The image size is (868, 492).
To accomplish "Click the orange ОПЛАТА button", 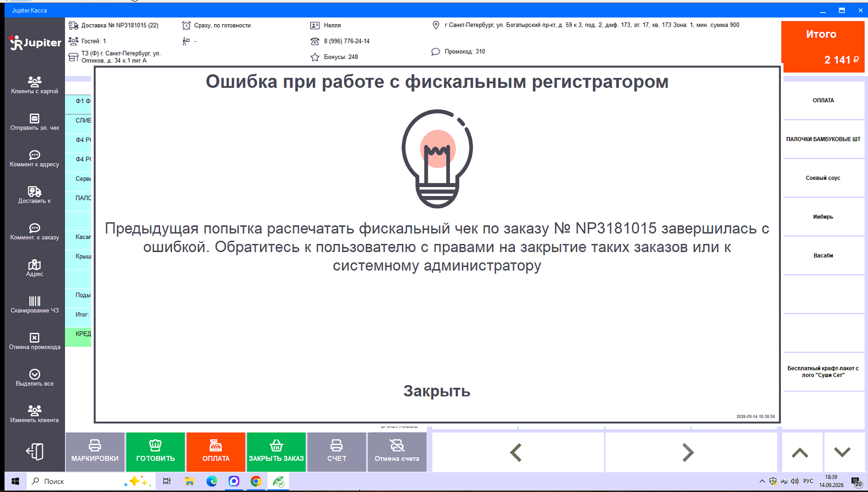I will (216, 452).
